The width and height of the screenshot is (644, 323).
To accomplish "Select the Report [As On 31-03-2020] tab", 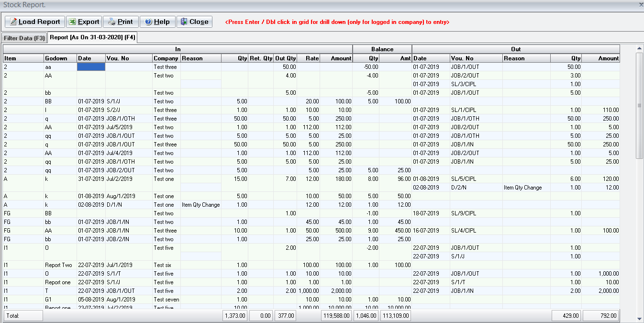I will 93,37.
